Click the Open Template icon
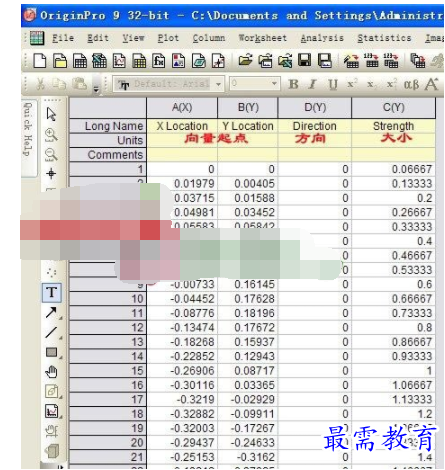 (265, 61)
